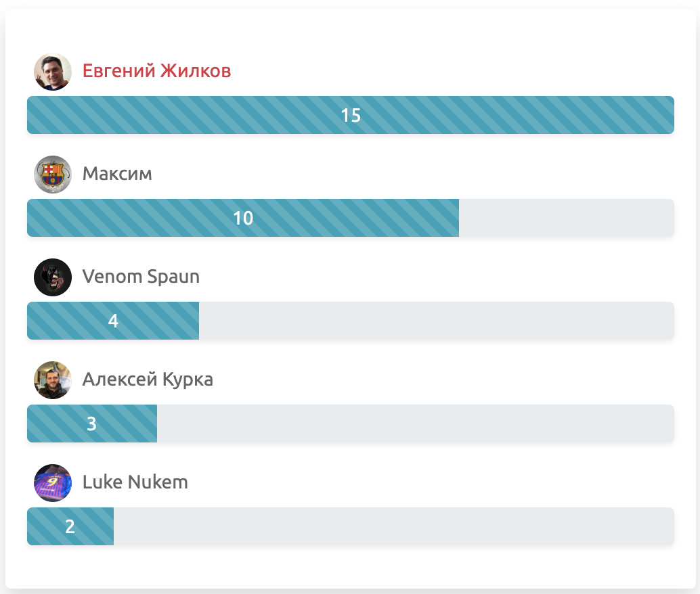Select Luke Nukem's striped jersey avatar
The image size is (700, 594).
[x=53, y=483]
